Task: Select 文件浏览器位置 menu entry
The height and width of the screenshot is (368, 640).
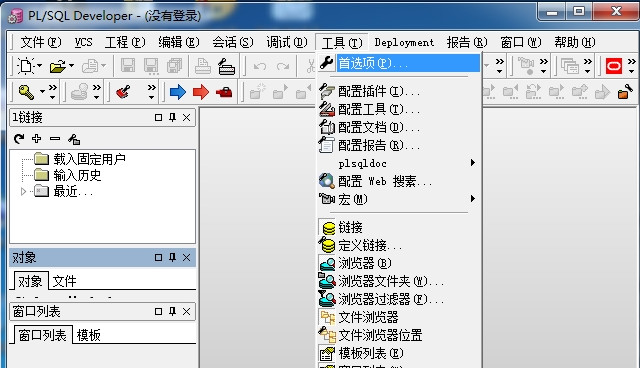Action: tap(399, 335)
